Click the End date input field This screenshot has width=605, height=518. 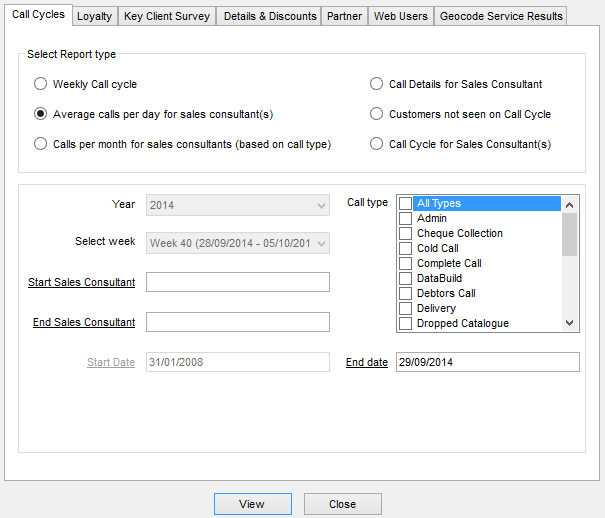pos(487,362)
